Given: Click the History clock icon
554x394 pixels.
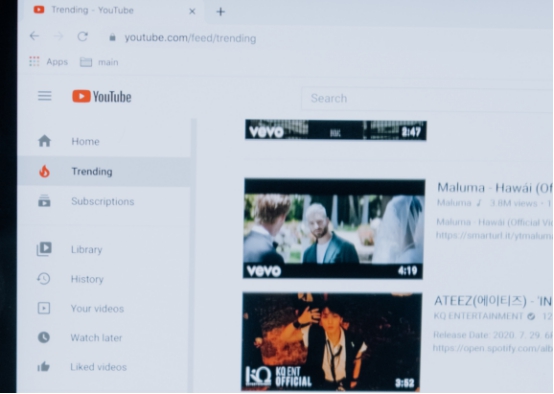Looking at the screenshot, I should pyautogui.click(x=44, y=279).
